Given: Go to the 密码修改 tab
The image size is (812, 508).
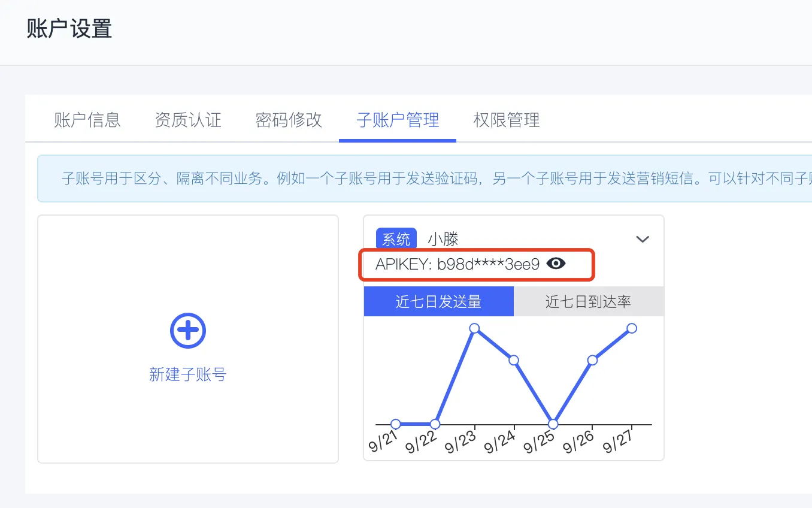Looking at the screenshot, I should pyautogui.click(x=289, y=120).
